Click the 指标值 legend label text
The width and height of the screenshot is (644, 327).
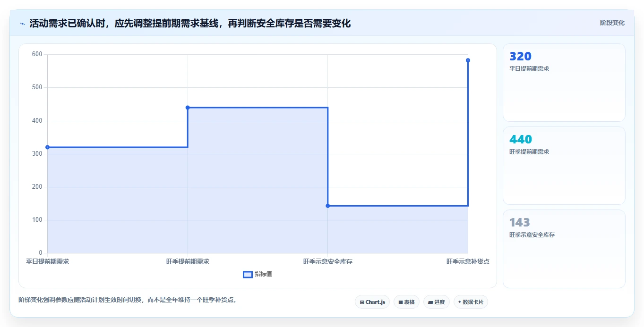click(264, 275)
